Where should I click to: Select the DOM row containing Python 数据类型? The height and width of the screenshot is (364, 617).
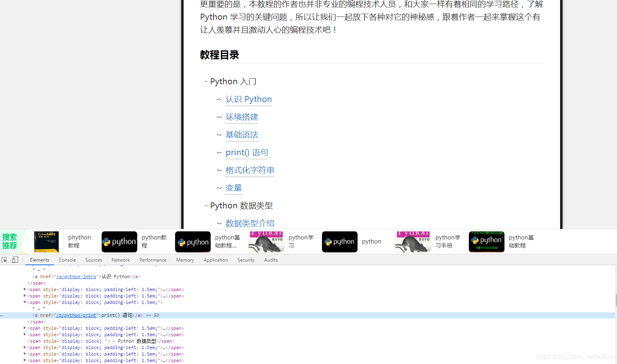(x=307, y=341)
